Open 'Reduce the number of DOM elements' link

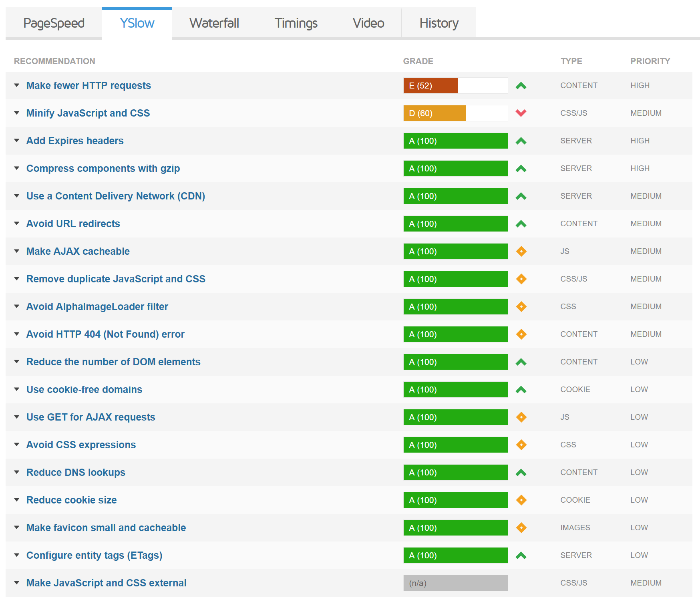click(113, 362)
